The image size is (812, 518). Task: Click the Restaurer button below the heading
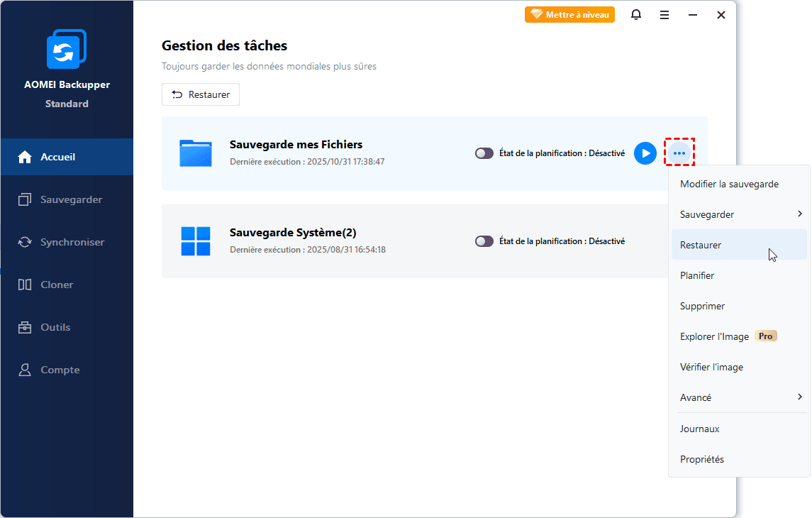click(x=201, y=94)
